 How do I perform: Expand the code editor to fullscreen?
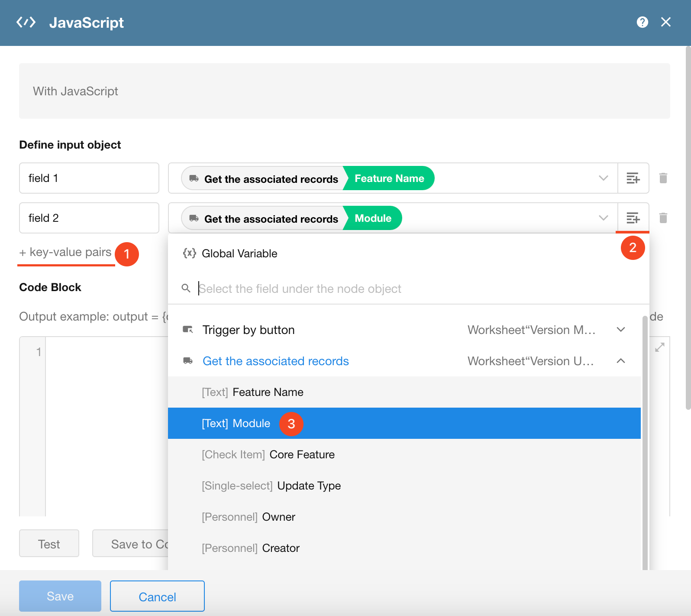point(659,347)
